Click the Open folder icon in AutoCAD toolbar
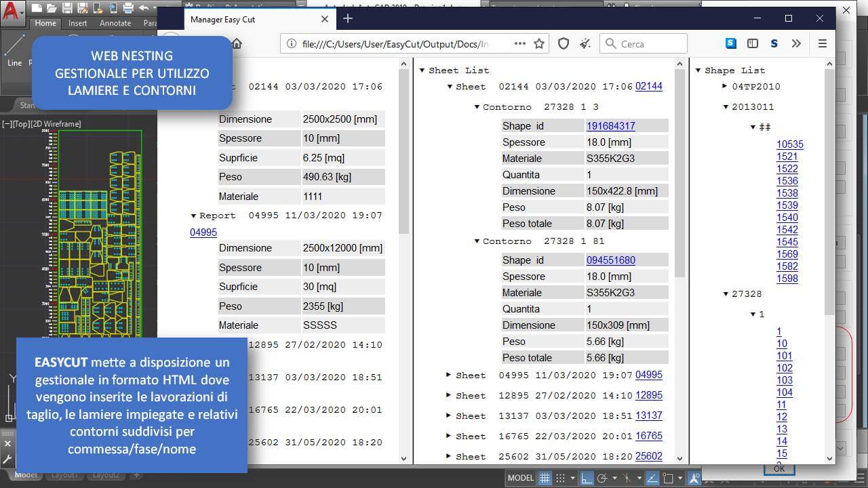The width and height of the screenshot is (868, 488). click(x=53, y=8)
